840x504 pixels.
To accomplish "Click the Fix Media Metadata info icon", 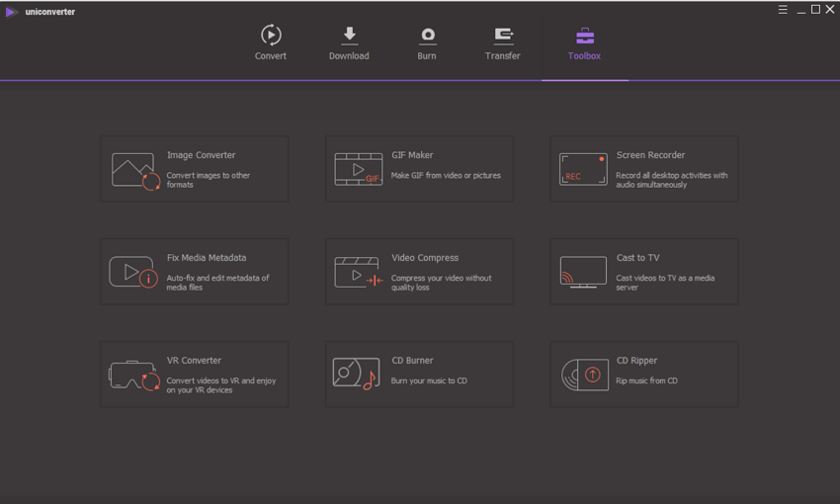I will point(133,272).
